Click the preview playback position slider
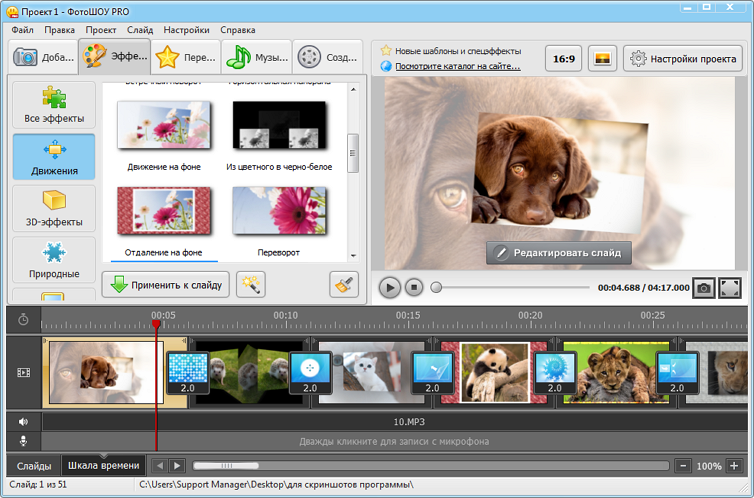This screenshot has width=754, height=498. coord(436,287)
